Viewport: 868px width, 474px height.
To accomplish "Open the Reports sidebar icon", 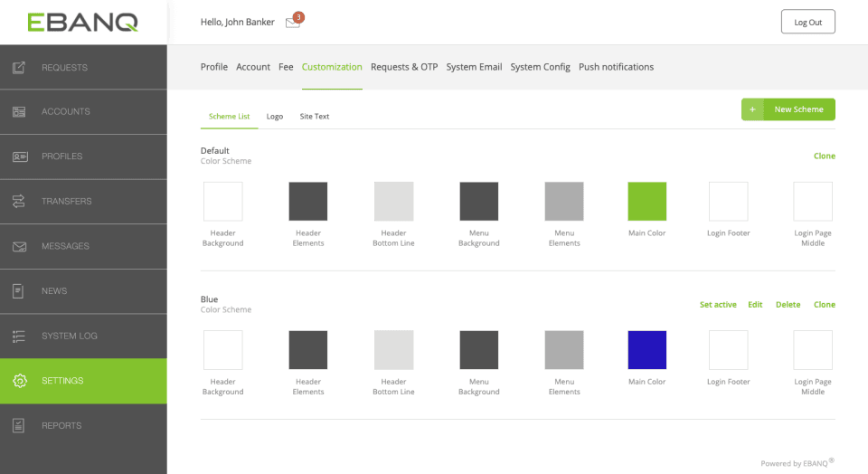I will coord(19,425).
